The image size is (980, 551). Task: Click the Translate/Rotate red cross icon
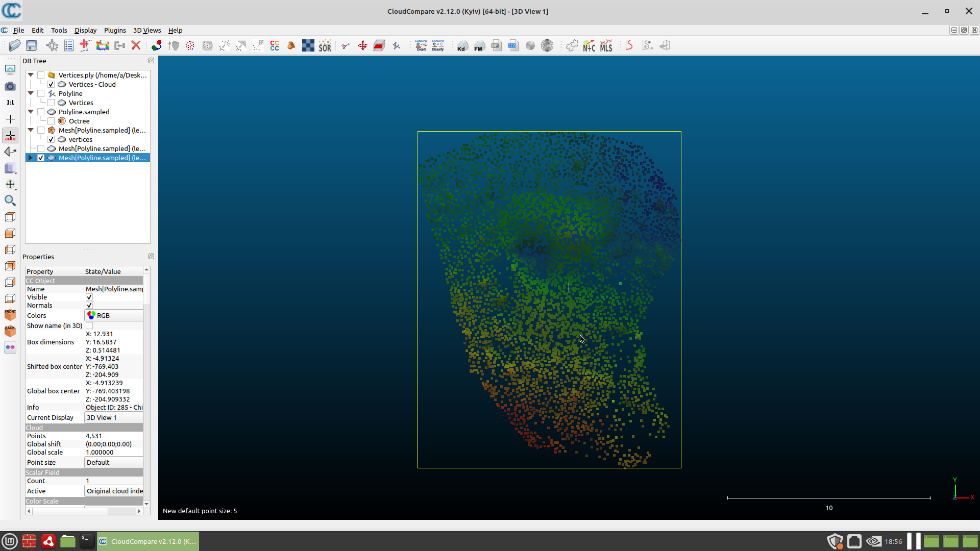pos(362,46)
